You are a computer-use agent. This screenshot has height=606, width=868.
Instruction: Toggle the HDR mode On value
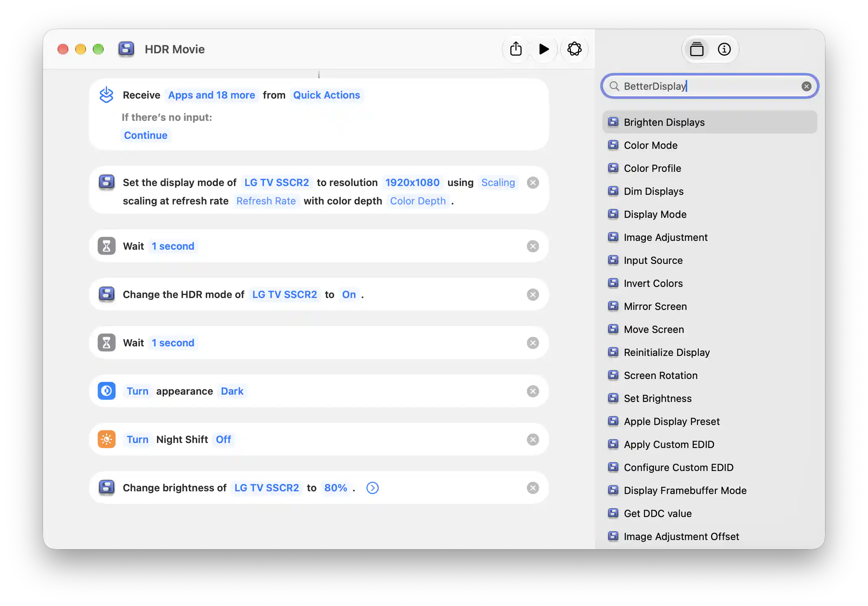click(349, 295)
